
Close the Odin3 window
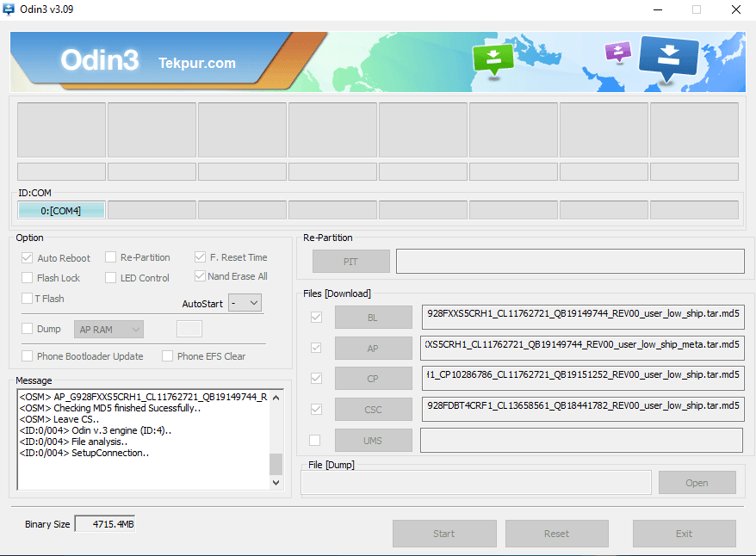[x=735, y=9]
